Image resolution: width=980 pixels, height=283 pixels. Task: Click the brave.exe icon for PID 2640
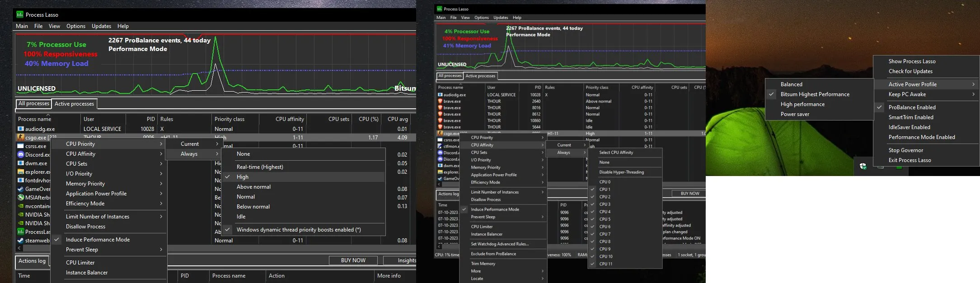click(x=440, y=101)
